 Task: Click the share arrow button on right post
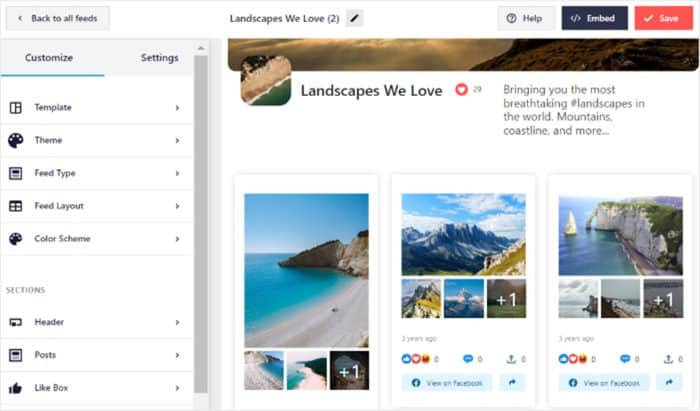[x=669, y=382]
